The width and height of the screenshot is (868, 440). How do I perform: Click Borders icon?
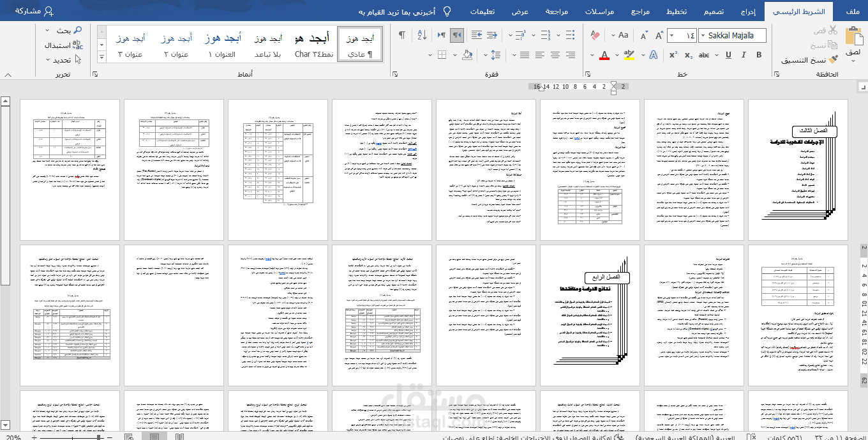pyautogui.click(x=442, y=55)
